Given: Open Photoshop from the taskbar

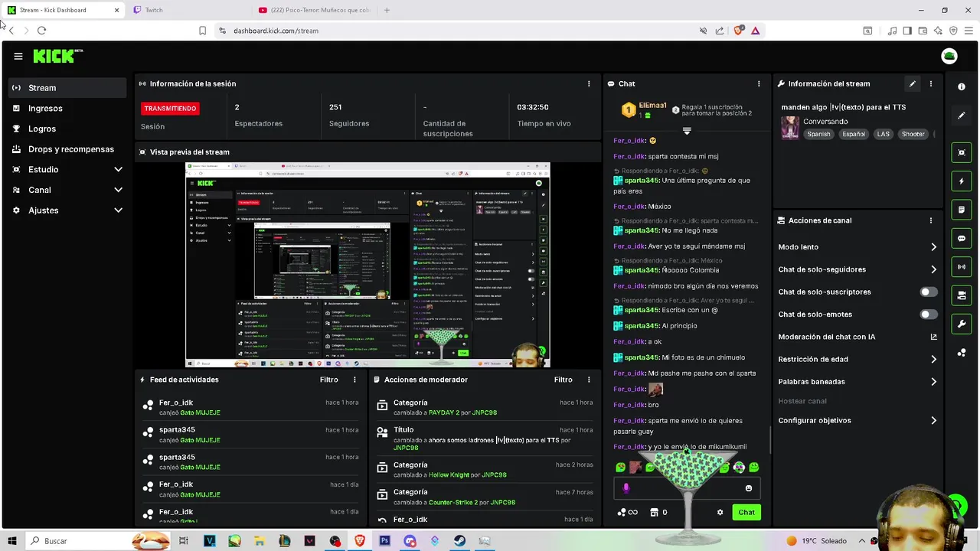Looking at the screenshot, I should [384, 541].
